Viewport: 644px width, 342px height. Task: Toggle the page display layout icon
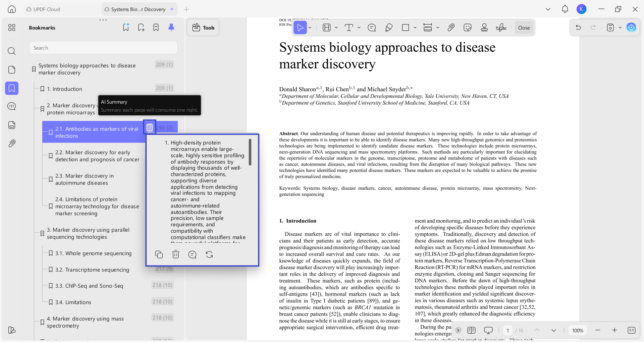coord(471,331)
